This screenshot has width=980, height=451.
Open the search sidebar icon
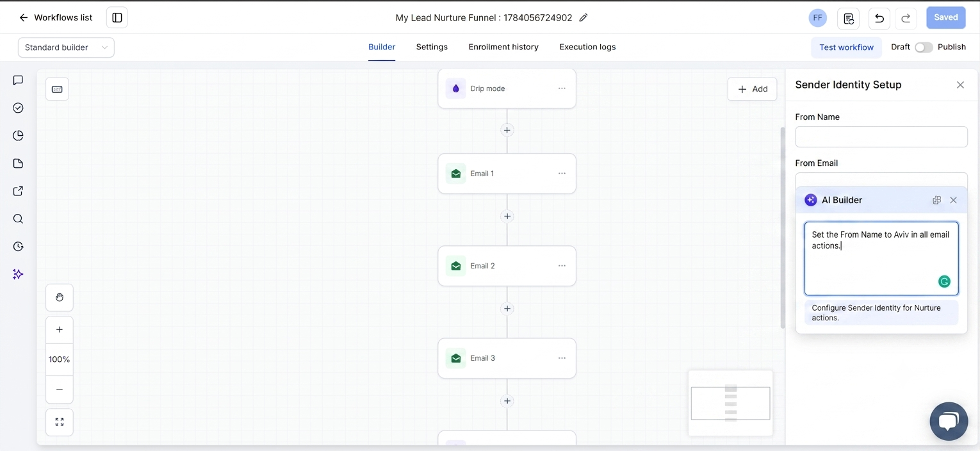point(18,219)
